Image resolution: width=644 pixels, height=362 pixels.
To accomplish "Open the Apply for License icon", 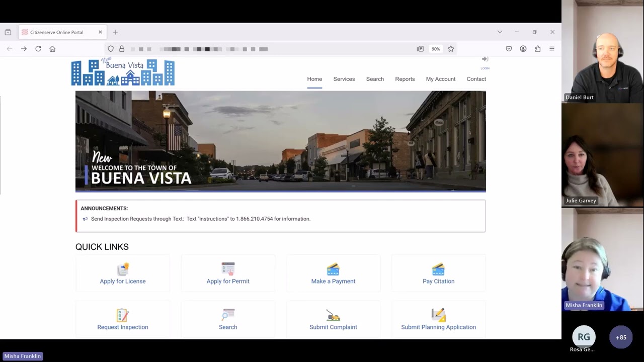I will tap(123, 269).
